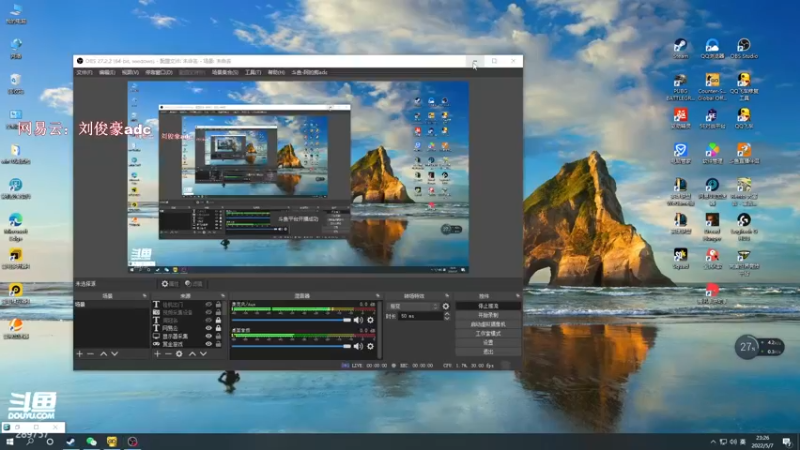Open the 工具(T) menu
This screenshot has width=800, height=450.
[253, 72]
